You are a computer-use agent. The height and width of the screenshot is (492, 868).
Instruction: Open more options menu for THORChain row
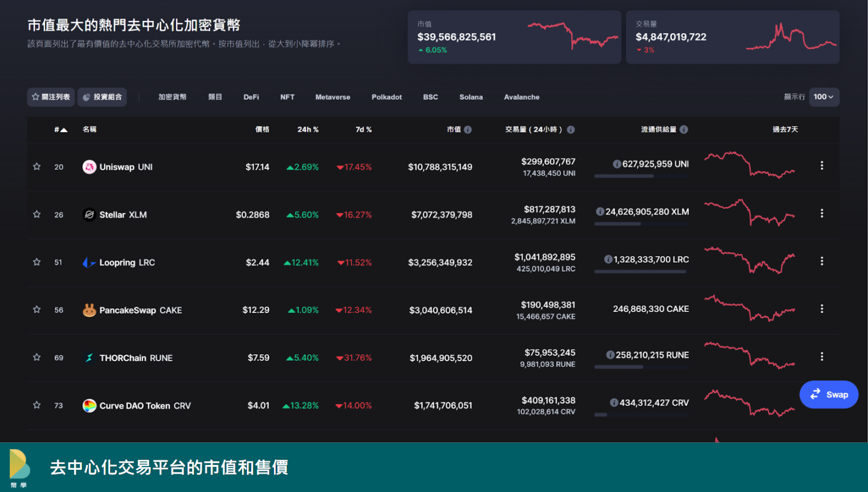(822, 356)
